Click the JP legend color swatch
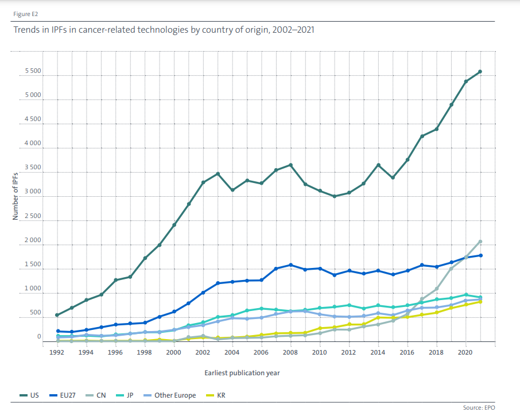The width and height of the screenshot is (520, 420). (x=120, y=395)
